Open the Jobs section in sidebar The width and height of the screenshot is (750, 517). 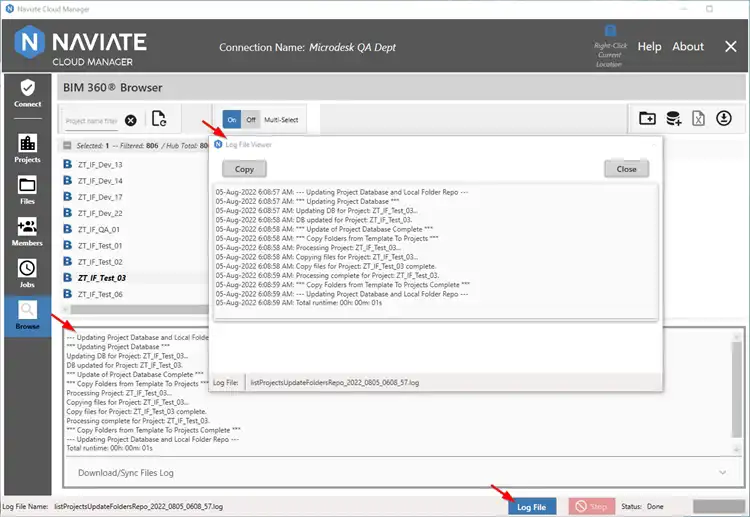[x=27, y=274]
